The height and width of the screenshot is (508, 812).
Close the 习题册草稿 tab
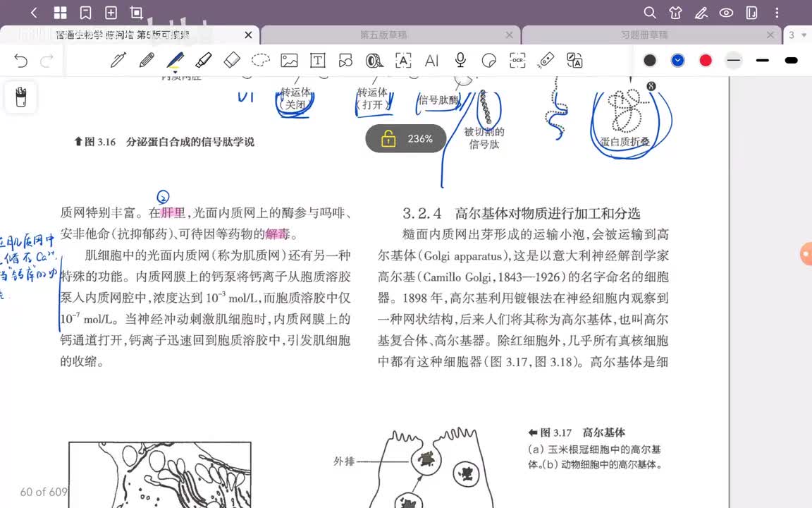(x=770, y=35)
